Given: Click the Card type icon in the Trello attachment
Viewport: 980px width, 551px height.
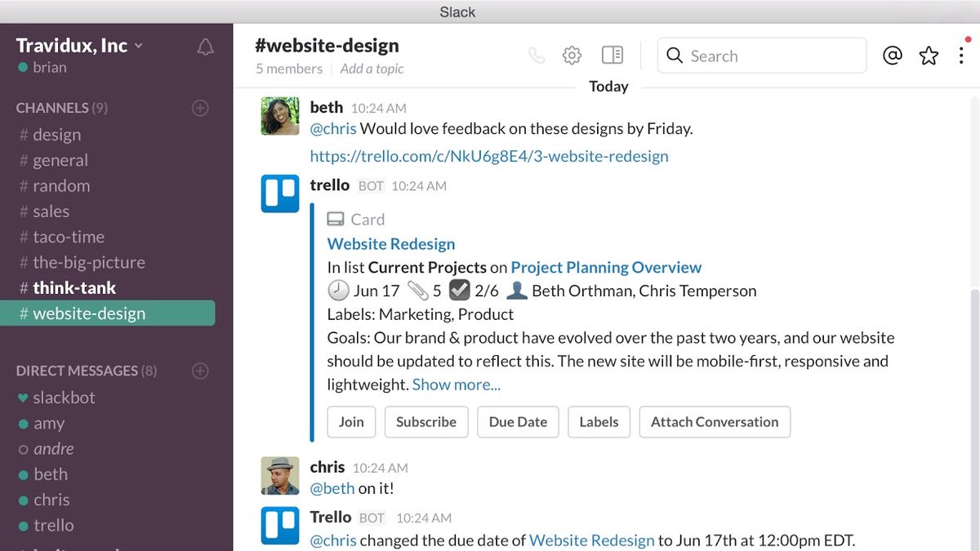Looking at the screenshot, I should (336, 220).
